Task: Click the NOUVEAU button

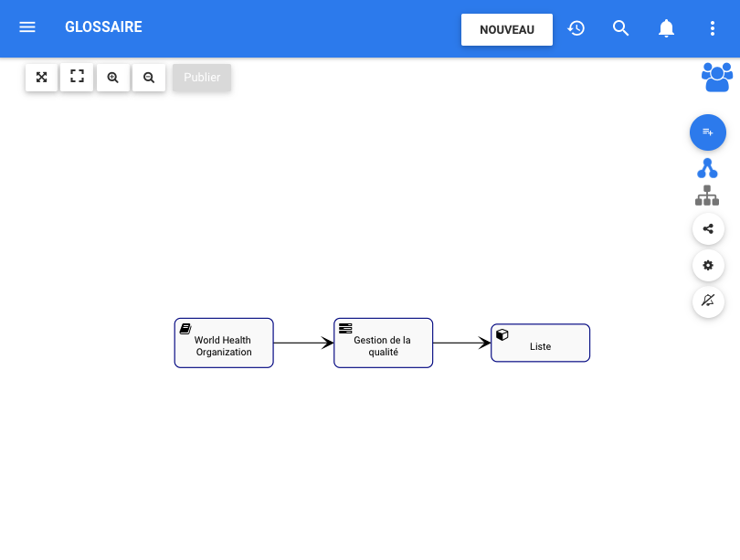Action: pos(507,29)
